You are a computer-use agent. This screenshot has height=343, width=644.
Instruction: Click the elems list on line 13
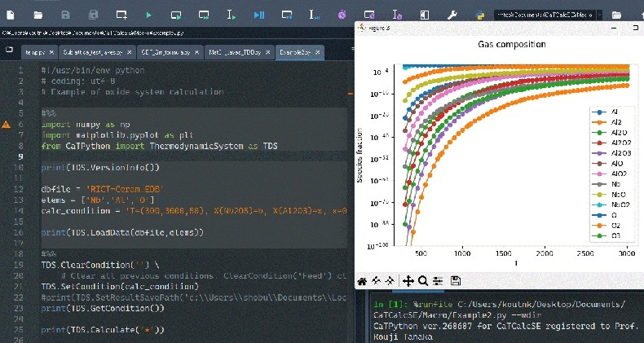[98, 200]
